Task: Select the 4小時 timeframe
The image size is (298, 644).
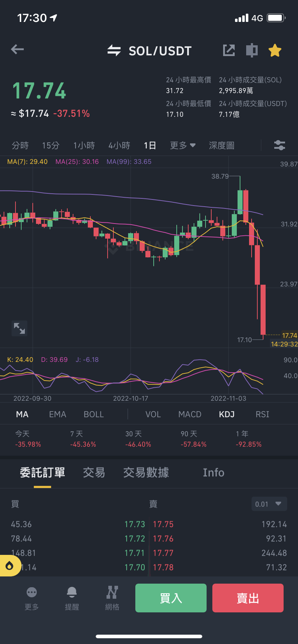Action: click(x=119, y=146)
